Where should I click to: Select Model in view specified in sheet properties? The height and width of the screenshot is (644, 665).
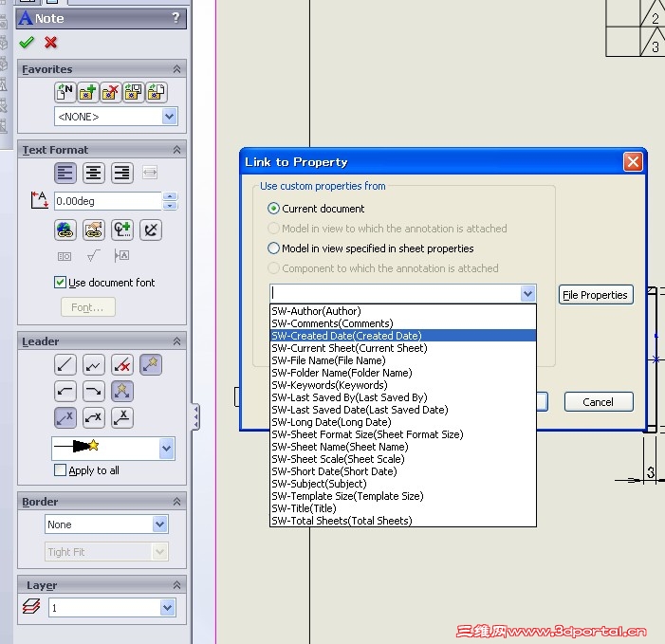[x=273, y=248]
